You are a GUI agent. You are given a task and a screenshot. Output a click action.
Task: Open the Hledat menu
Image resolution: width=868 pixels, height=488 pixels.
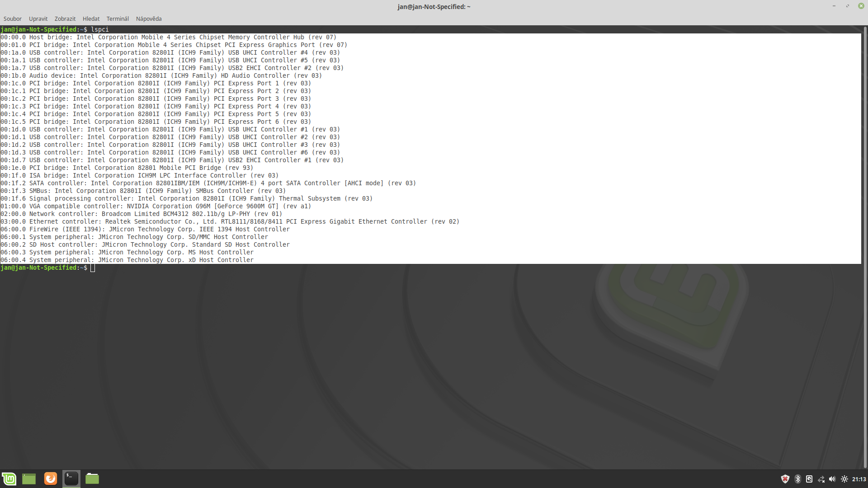click(91, 19)
